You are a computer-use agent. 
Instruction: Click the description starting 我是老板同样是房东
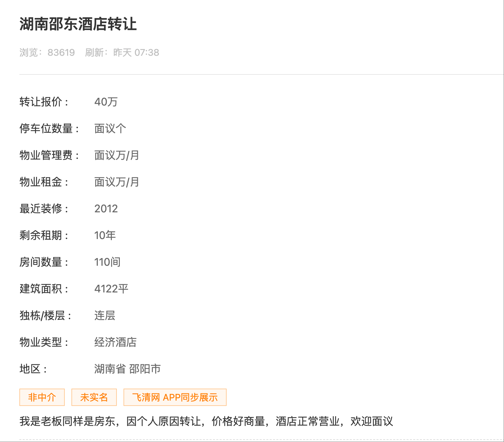(206, 421)
